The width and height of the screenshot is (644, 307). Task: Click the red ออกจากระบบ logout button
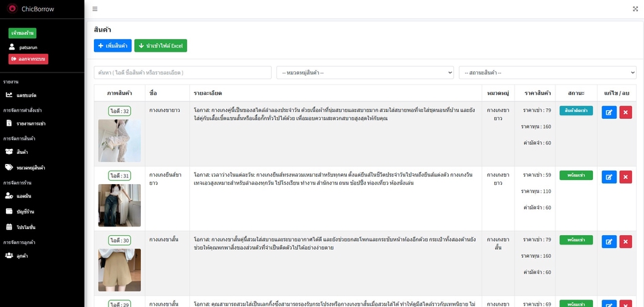28,59
